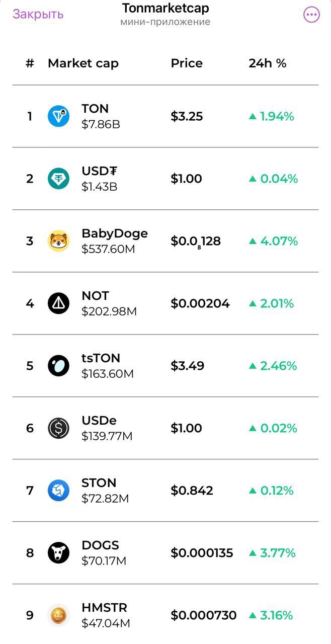Tap the Tonmarketcap mini-app title
The height and width of the screenshot is (644, 331).
click(x=165, y=9)
